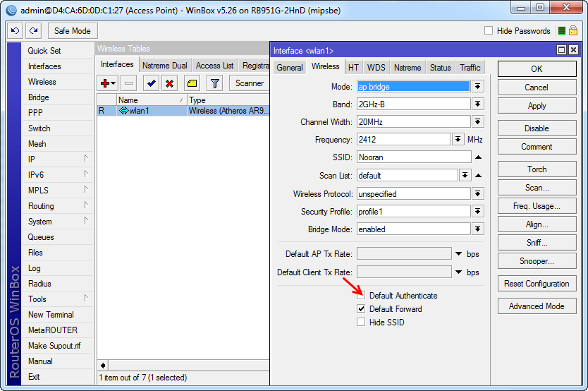Click the Redo arrow icon

tap(33, 31)
